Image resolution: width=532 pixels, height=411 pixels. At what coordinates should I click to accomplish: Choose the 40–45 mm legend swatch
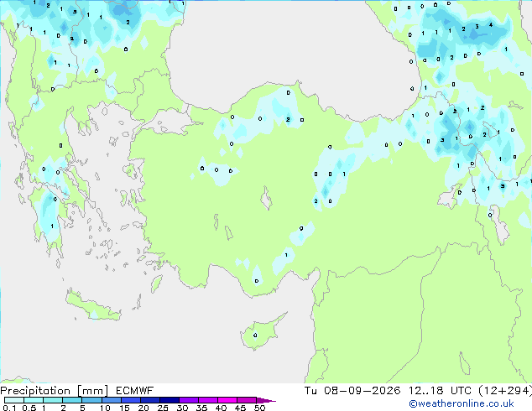click(227, 400)
